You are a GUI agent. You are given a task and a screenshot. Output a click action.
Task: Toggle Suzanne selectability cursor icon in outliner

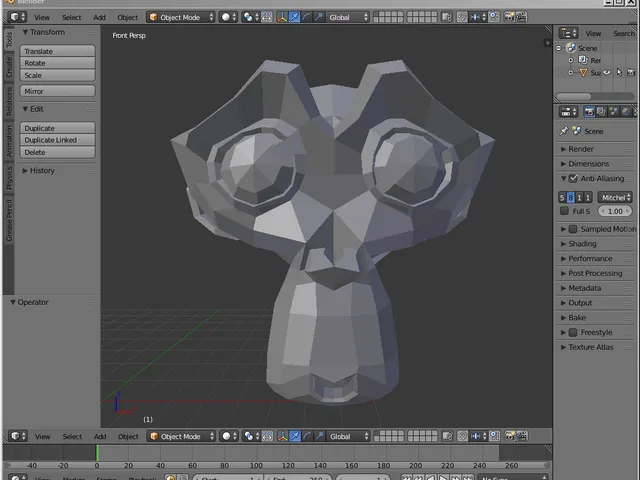[x=619, y=73]
